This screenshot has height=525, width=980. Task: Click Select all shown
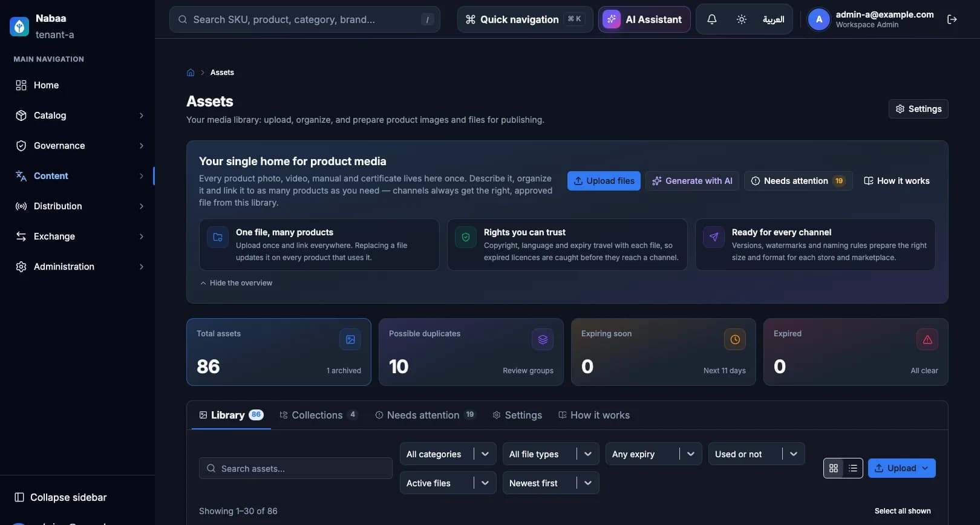point(903,511)
